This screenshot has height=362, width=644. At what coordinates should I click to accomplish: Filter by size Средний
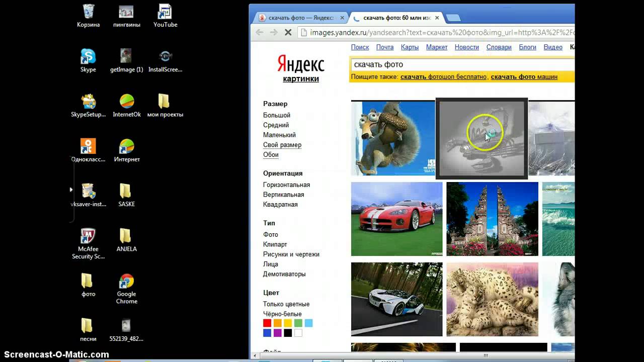[x=276, y=125]
